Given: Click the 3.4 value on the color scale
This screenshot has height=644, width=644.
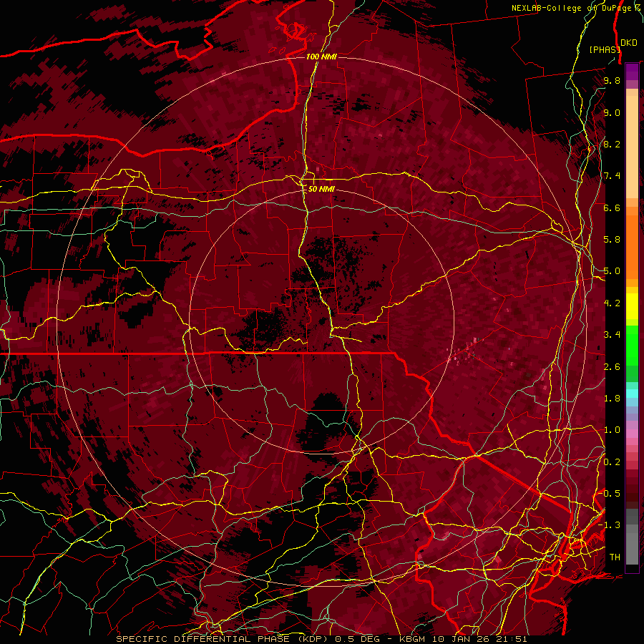Looking at the screenshot, I should (612, 335).
